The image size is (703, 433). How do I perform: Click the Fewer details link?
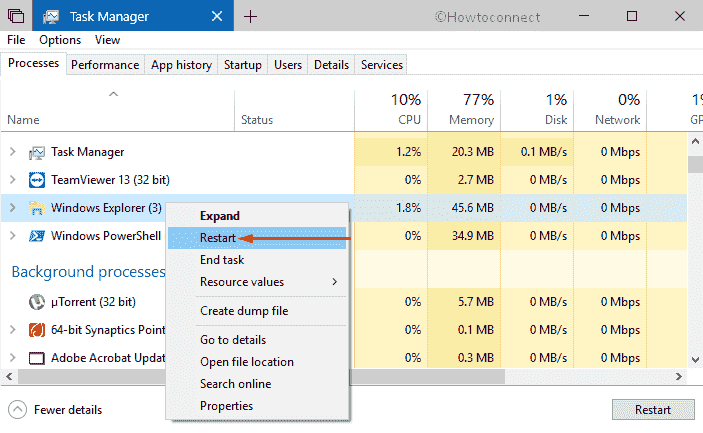point(68,410)
